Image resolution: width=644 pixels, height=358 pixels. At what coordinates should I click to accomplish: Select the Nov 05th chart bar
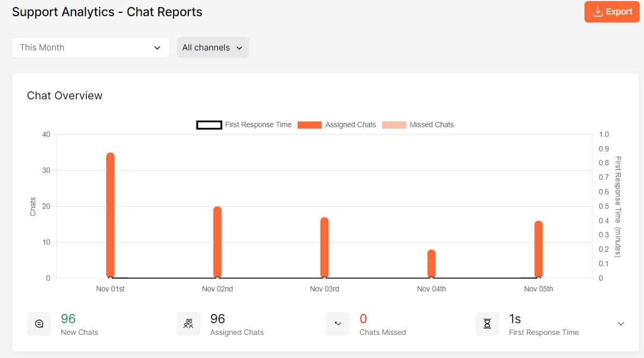tap(538, 249)
